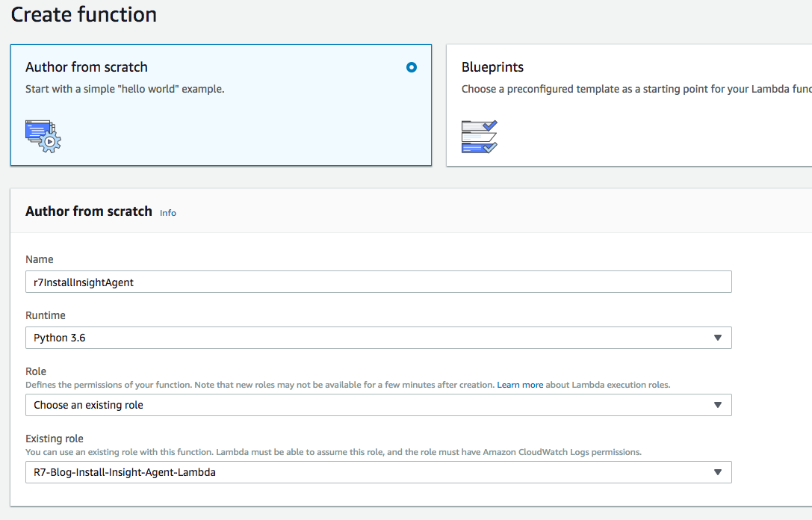Screen dimensions: 812x520
Task: Click the Runtime field label
Action: click(46, 315)
